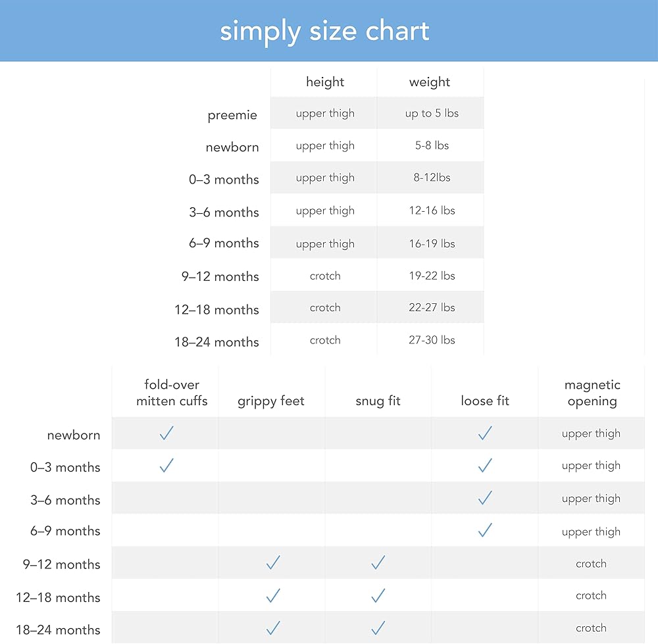Viewport: 658px width, 644px height.
Task: Select the 3–6 months loose fit check
Action: coord(485,498)
